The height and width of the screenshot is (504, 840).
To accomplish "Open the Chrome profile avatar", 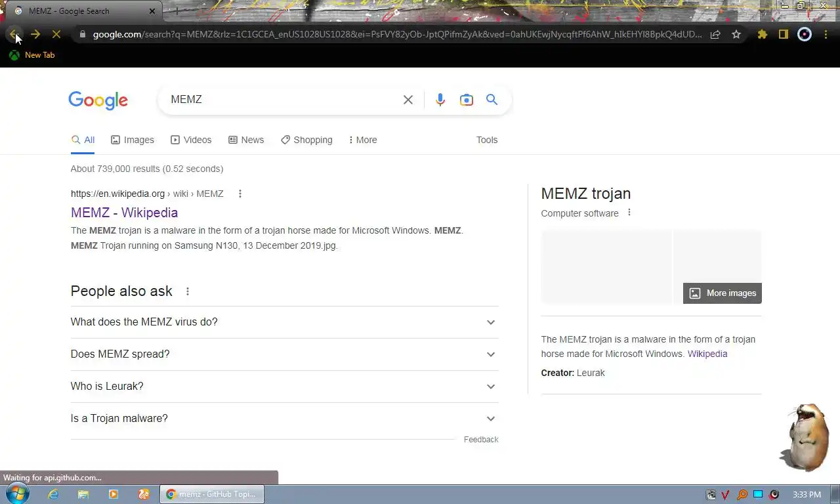I will point(805,34).
